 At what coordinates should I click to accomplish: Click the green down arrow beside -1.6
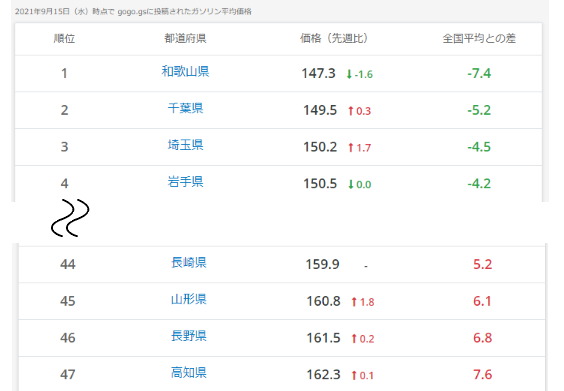tap(349, 74)
